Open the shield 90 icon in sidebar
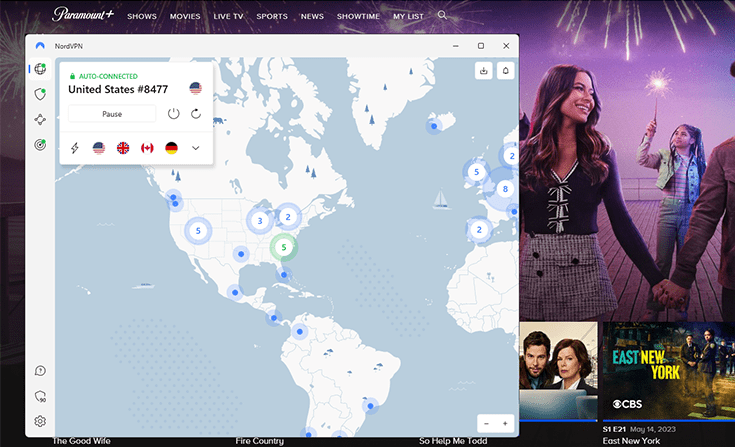735x447 pixels. tap(40, 396)
